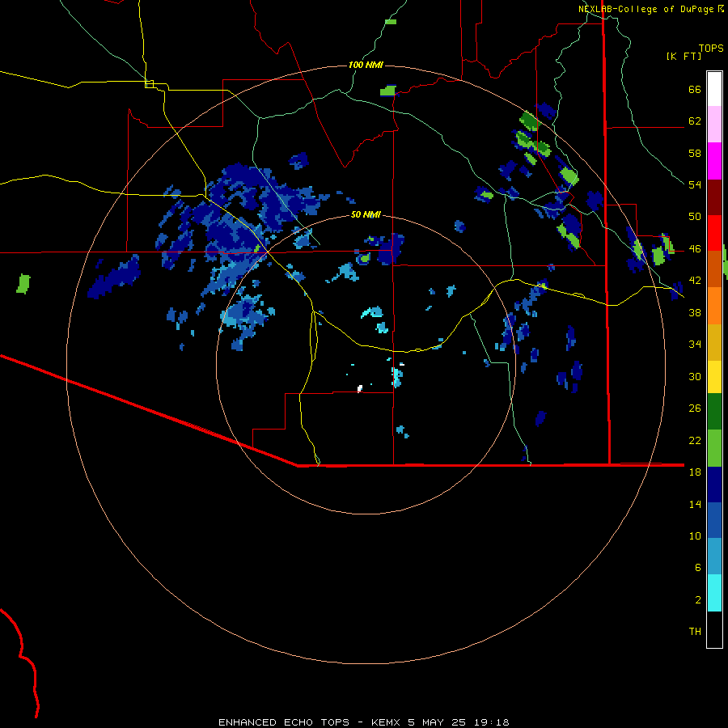Pick the bright yellow legend swatch
The image size is (728, 728).
(x=714, y=377)
